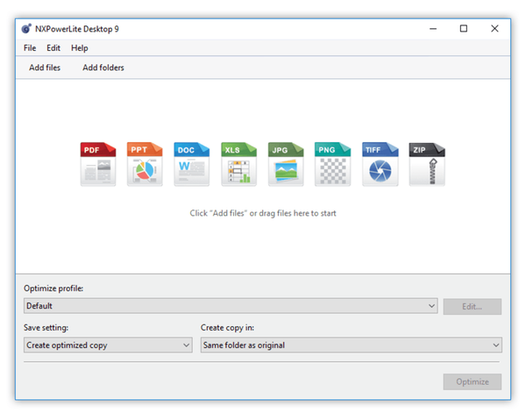Click the XLS spreadsheet file icon

click(238, 164)
